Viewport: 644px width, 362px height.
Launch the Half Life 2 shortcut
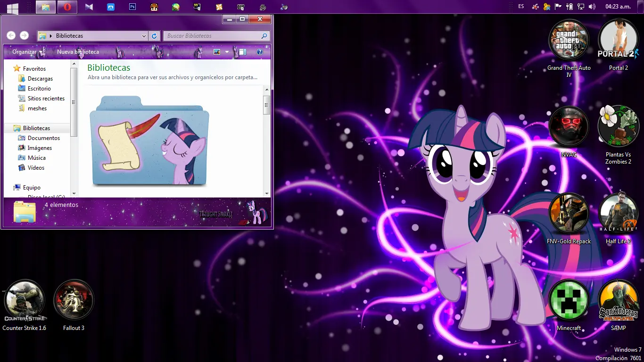coord(618,219)
